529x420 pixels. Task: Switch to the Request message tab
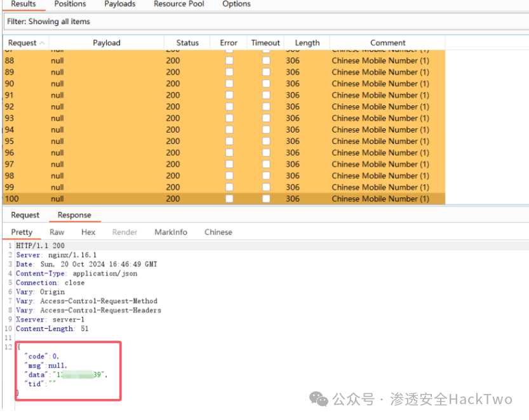pyautogui.click(x=25, y=215)
